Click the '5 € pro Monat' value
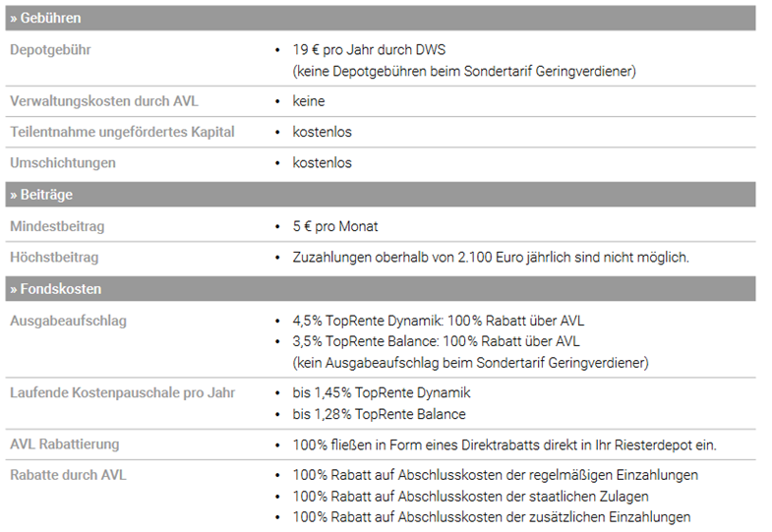 (x=335, y=226)
